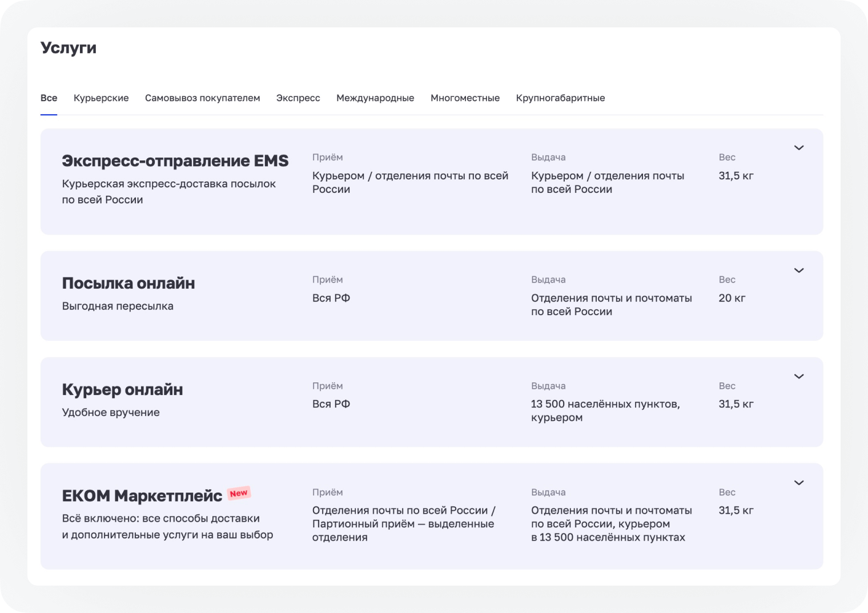Expand the ЕКОМ Маркетплейс card
The height and width of the screenshot is (613, 868).
click(799, 483)
